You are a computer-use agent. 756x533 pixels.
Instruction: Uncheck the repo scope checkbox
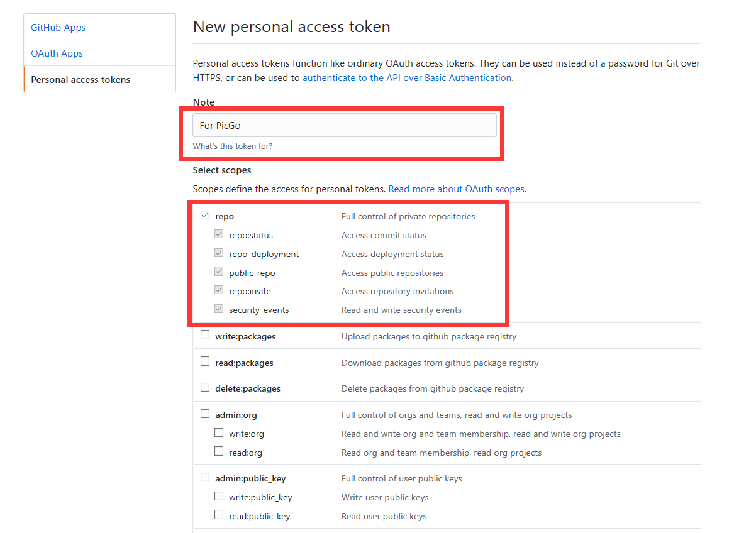205,216
